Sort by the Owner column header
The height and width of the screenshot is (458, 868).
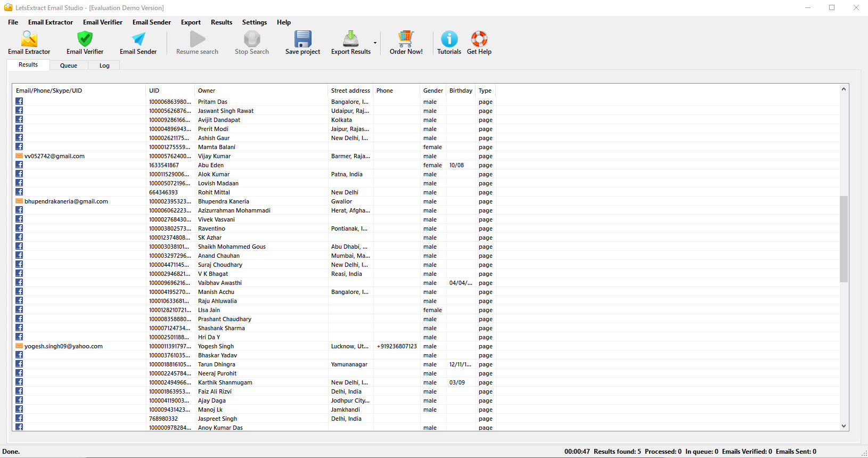point(261,91)
